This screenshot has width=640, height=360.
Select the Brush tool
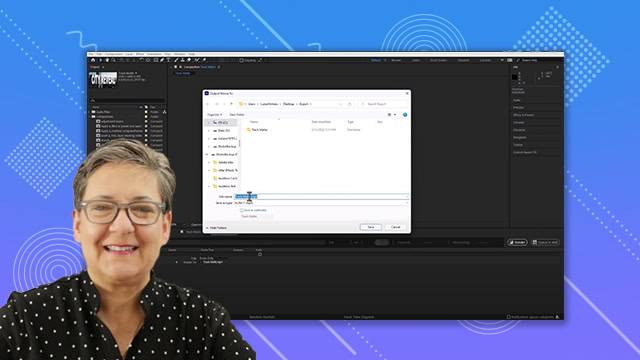[176, 60]
